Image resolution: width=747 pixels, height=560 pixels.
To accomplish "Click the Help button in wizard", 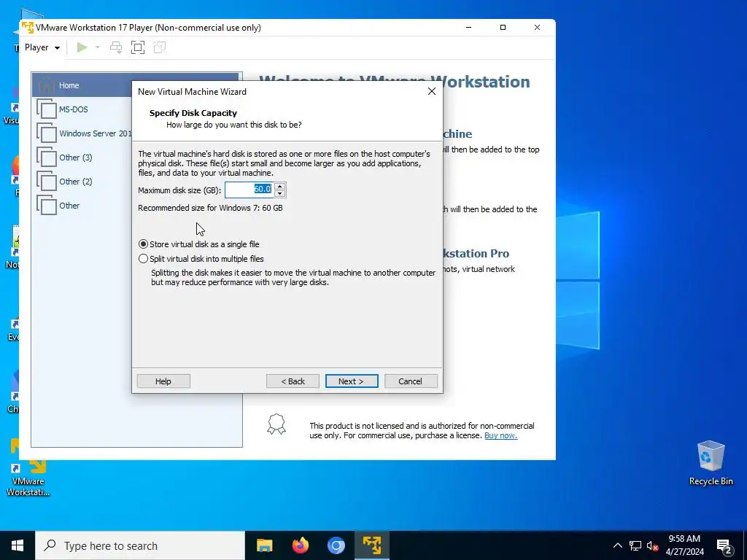I will coord(163,381).
